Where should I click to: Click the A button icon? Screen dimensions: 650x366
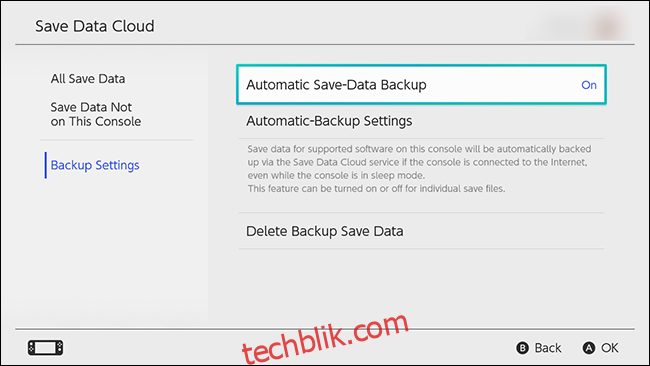589,348
